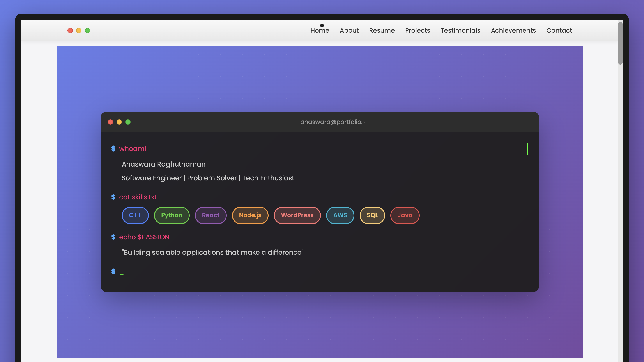Navigate to the Contact page
The height and width of the screenshot is (362, 644).
pos(559,30)
